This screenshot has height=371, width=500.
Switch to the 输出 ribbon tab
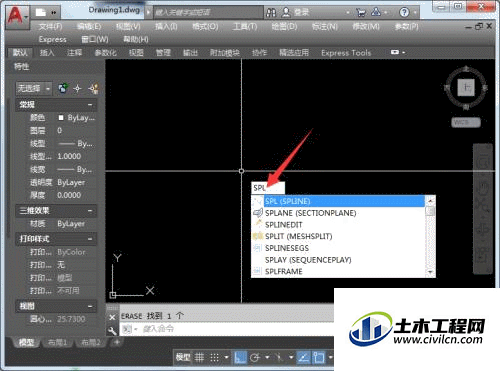190,53
